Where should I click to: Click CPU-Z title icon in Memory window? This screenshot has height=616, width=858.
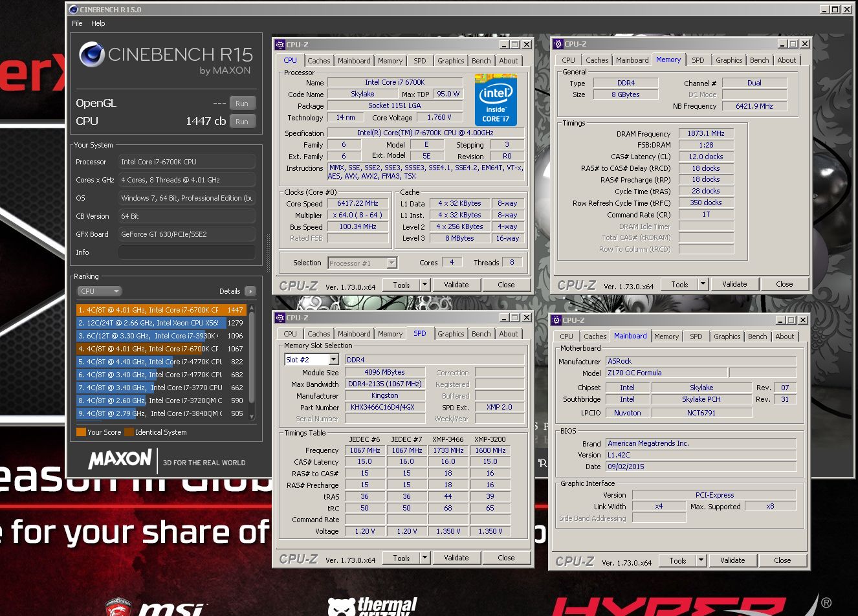[x=558, y=44]
